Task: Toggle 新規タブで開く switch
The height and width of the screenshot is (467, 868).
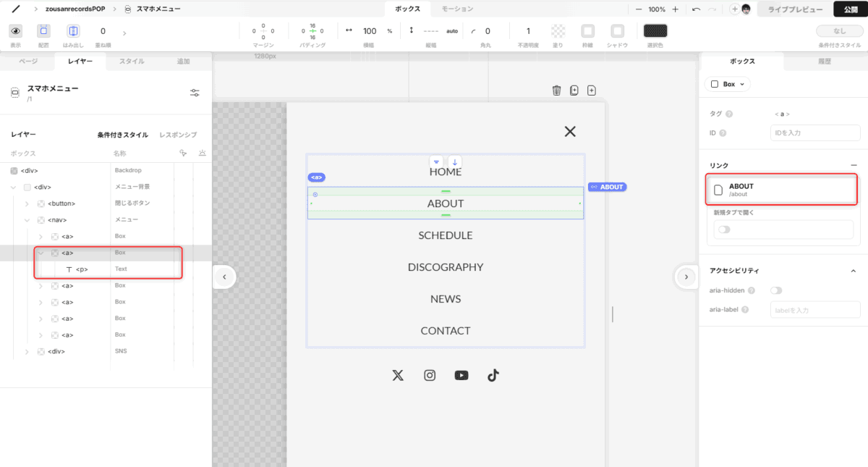Action: pos(723,230)
